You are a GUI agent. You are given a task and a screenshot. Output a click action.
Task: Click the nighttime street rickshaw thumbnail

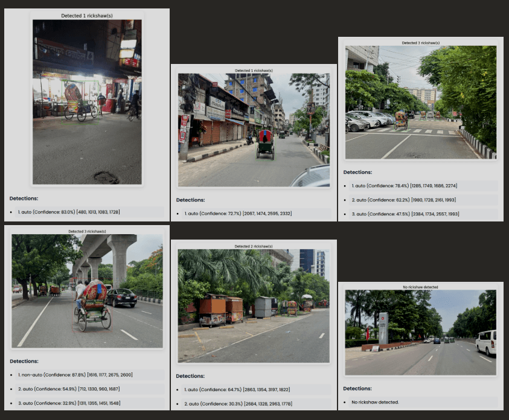point(88,101)
